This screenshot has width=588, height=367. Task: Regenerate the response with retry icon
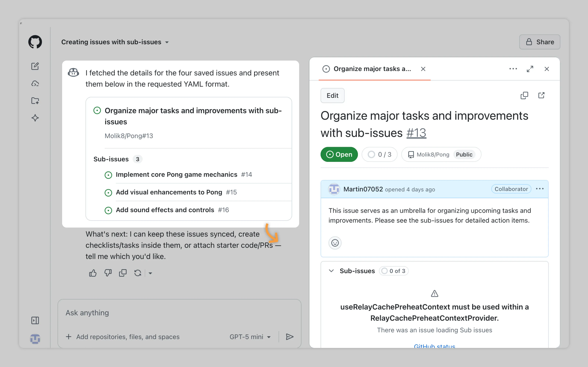(x=137, y=273)
